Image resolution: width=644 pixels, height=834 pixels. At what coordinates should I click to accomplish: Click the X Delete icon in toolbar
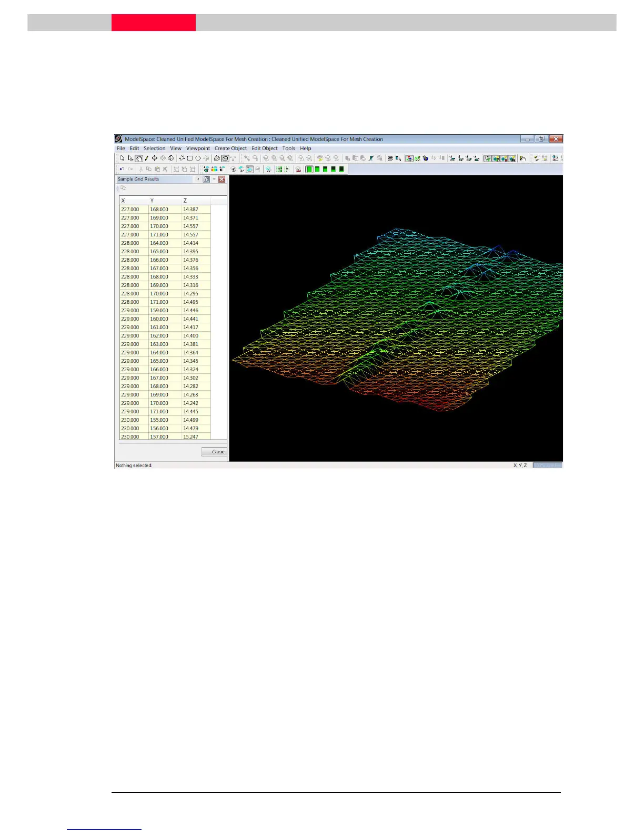[165, 169]
